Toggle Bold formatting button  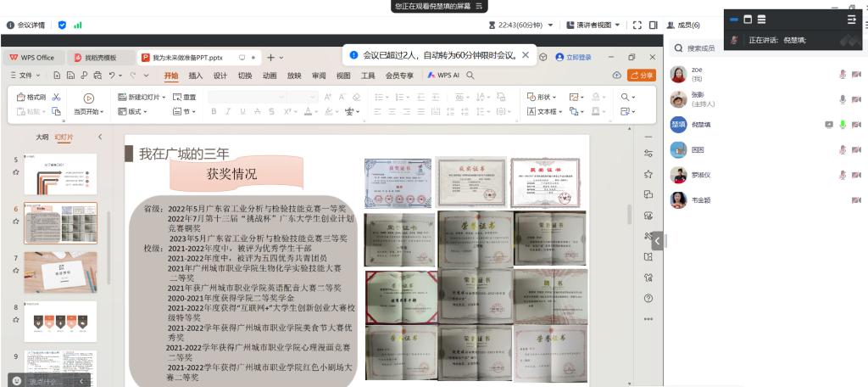214,111
